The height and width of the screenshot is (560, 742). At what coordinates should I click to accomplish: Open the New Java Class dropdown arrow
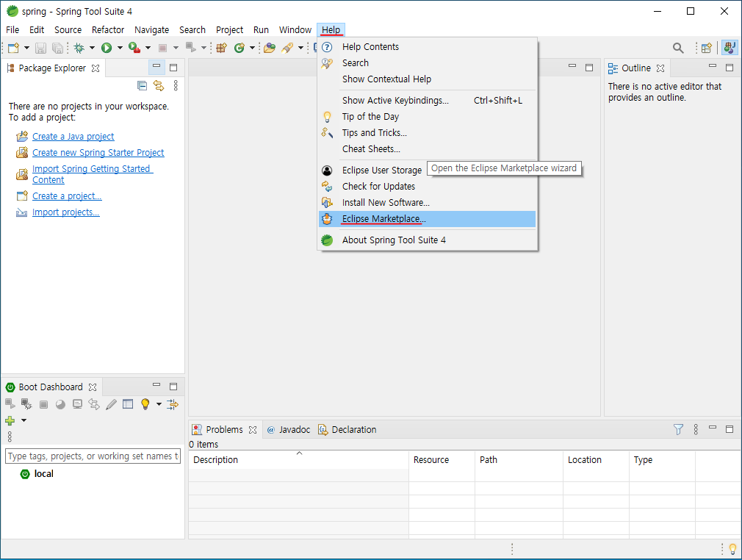pyautogui.click(x=252, y=48)
